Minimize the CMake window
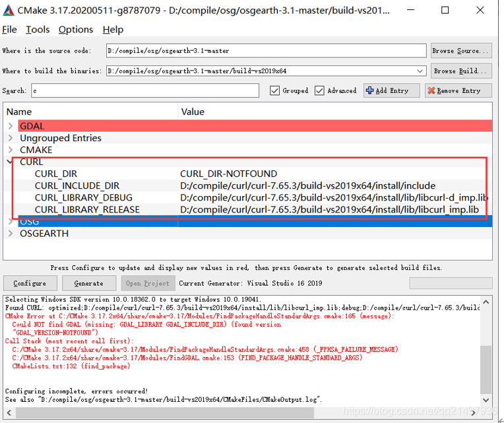Viewport: 504px width, 423px height. 410,11
